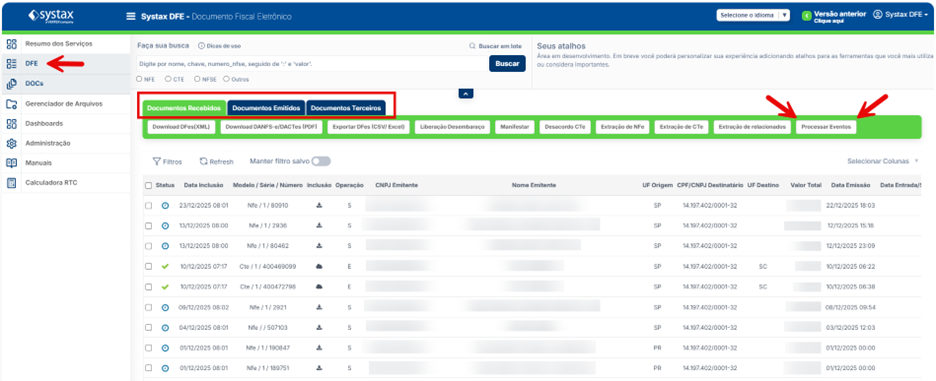Click Desacordo CTe button
This screenshot has width=936, height=381.
point(564,127)
